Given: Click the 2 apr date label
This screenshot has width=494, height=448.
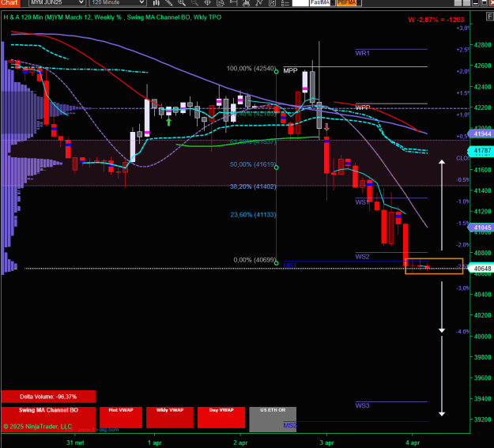Looking at the screenshot, I should tap(240, 442).
